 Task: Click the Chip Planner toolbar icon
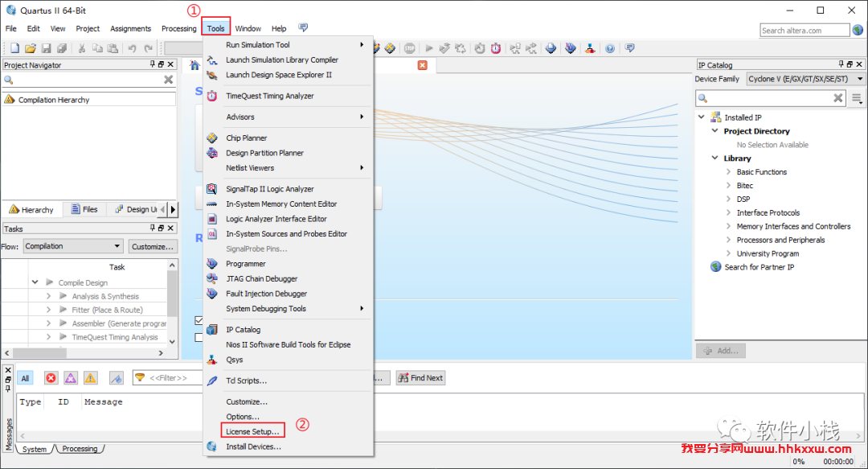click(390, 49)
